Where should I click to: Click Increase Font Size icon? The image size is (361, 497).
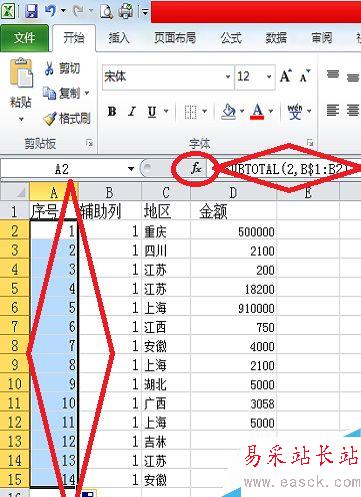click(x=286, y=76)
